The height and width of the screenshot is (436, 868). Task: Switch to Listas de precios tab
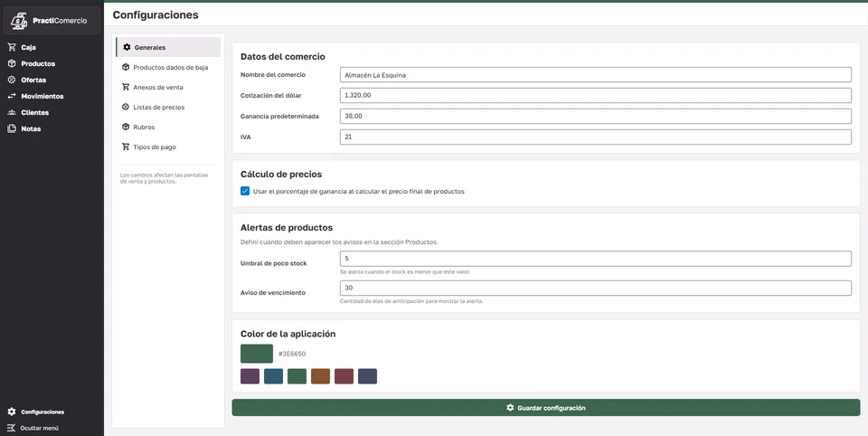click(168, 107)
